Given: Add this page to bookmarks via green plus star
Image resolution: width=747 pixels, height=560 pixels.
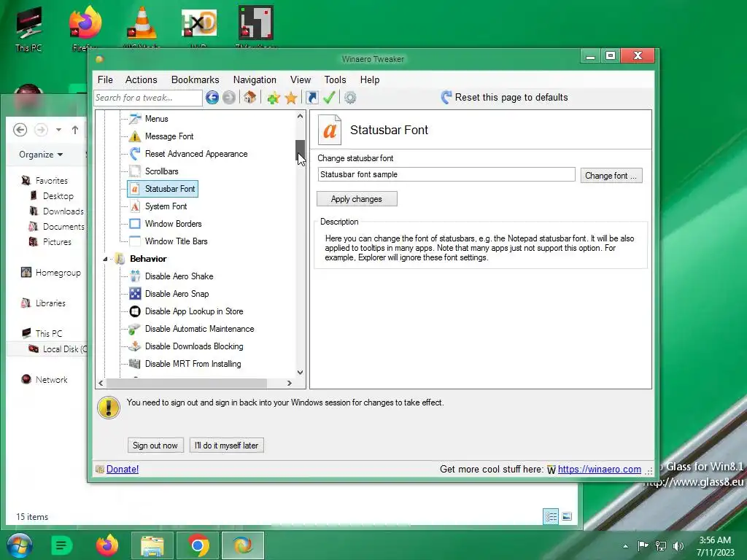Looking at the screenshot, I should coord(273,98).
